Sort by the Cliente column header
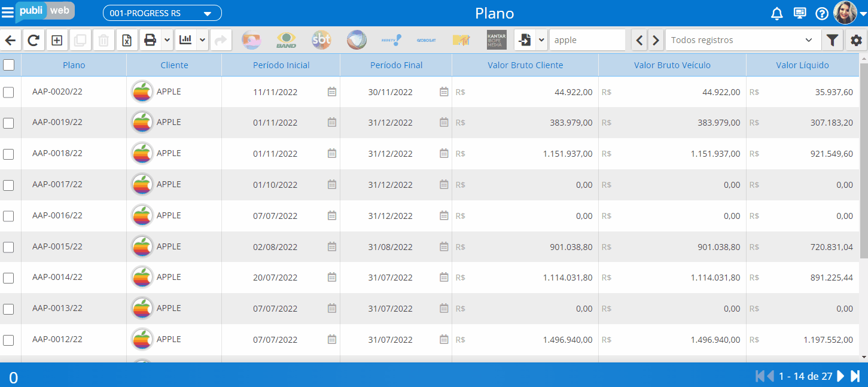The height and width of the screenshot is (387, 868). [x=174, y=65]
